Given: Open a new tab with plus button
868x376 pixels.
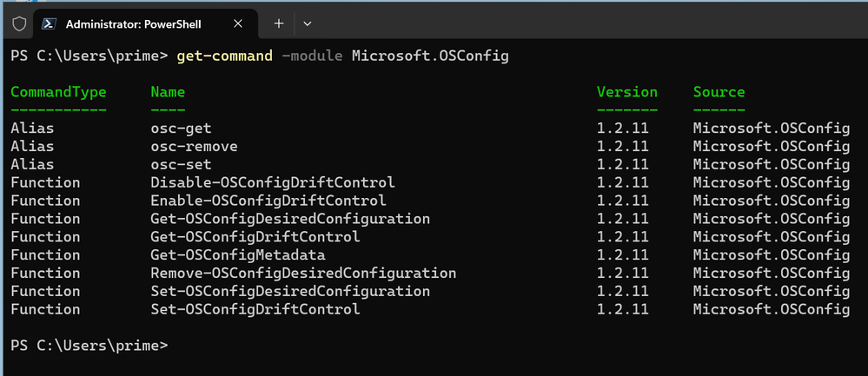Looking at the screenshot, I should pyautogui.click(x=279, y=24).
